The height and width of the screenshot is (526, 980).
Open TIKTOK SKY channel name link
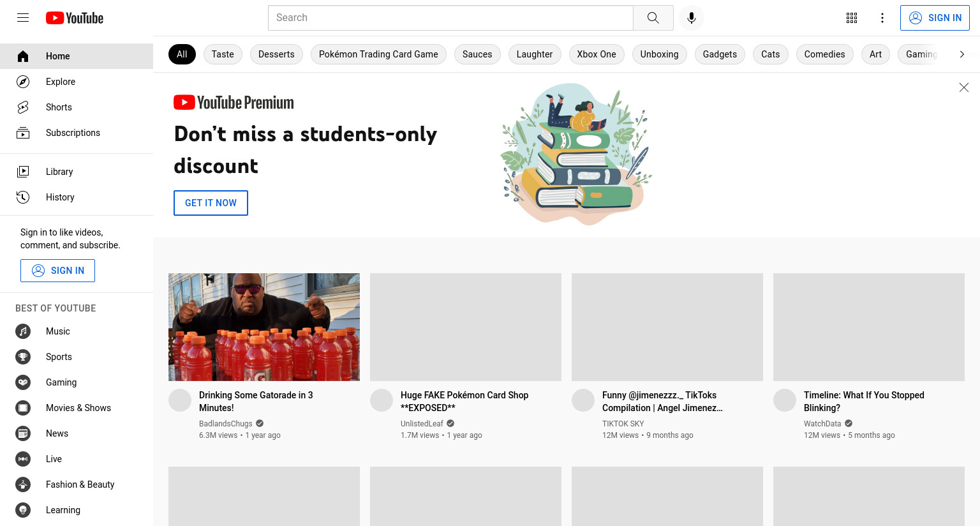coord(623,424)
